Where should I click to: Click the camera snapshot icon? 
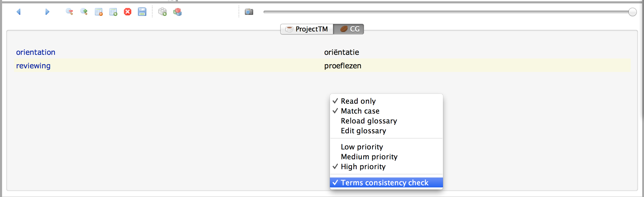click(249, 12)
